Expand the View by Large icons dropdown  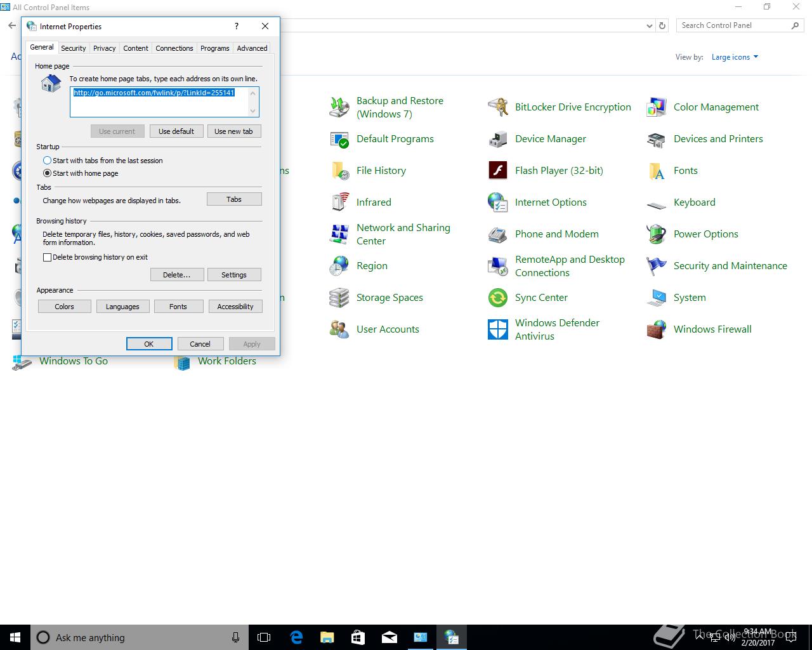735,57
